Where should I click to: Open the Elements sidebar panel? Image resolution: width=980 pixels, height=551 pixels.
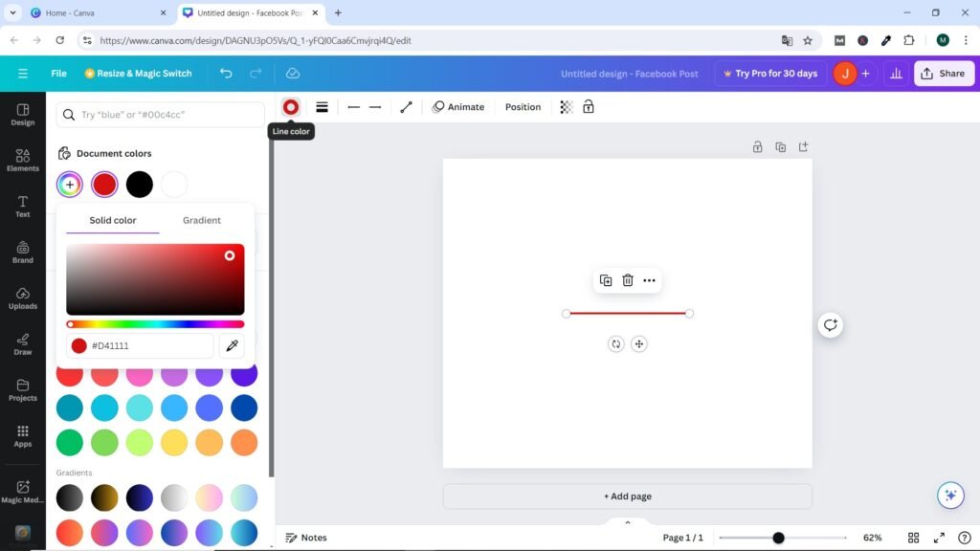[x=23, y=160]
